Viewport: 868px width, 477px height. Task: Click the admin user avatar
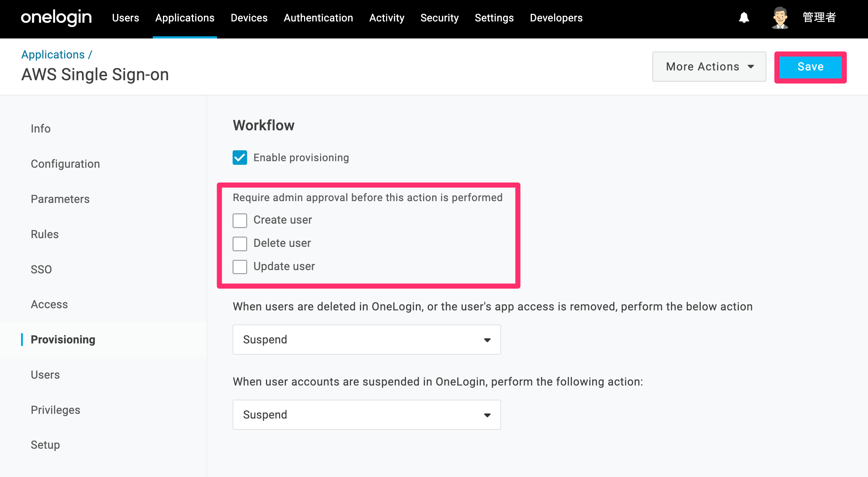(x=780, y=17)
